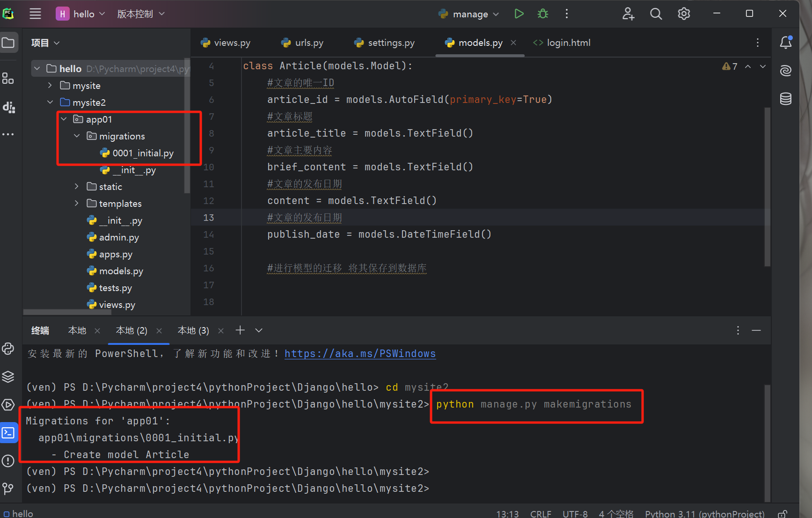Click the editor vertical scrollbar
This screenshot has height=518, width=812.
tap(768, 187)
